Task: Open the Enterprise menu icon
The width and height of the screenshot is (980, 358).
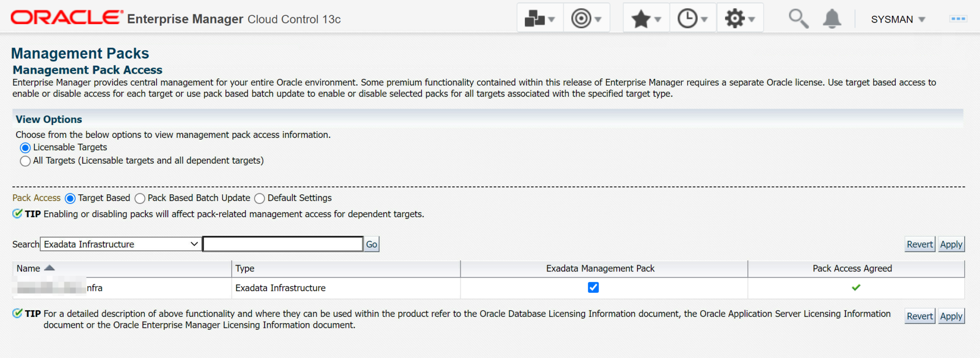Action: (540, 19)
